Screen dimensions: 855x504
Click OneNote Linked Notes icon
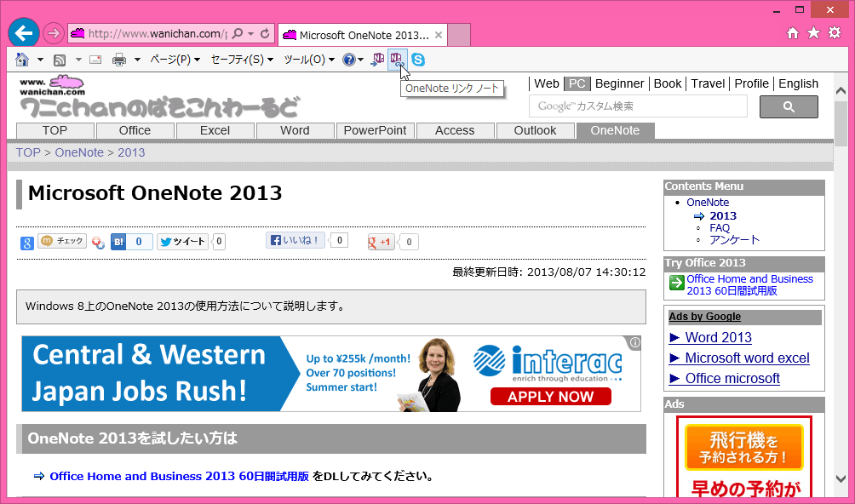397,60
